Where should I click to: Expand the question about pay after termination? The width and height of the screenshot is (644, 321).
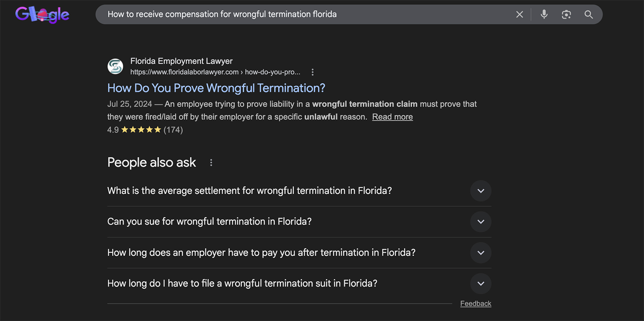point(480,253)
